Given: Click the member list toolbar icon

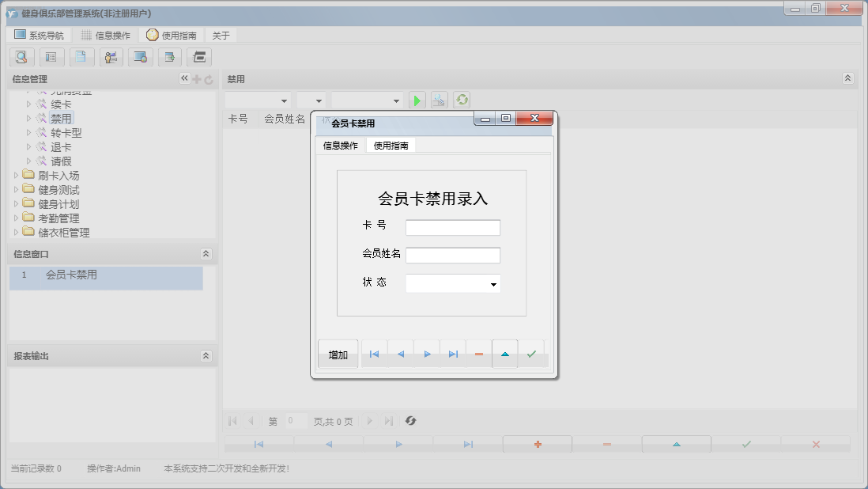Looking at the screenshot, I should [x=51, y=57].
